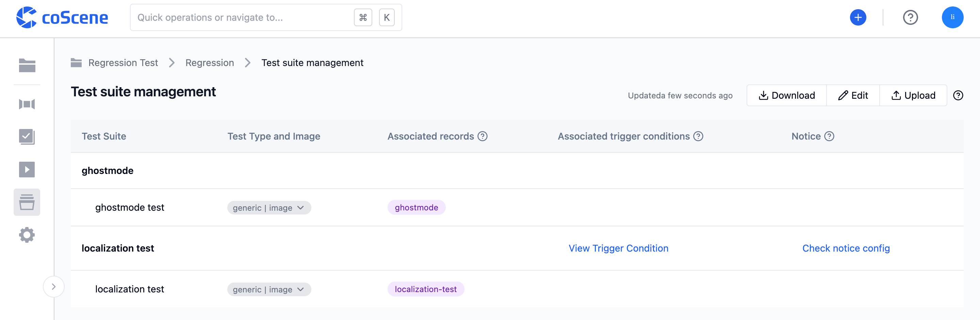Click the Test Suite column header
The width and height of the screenshot is (980, 320).
pyautogui.click(x=104, y=136)
